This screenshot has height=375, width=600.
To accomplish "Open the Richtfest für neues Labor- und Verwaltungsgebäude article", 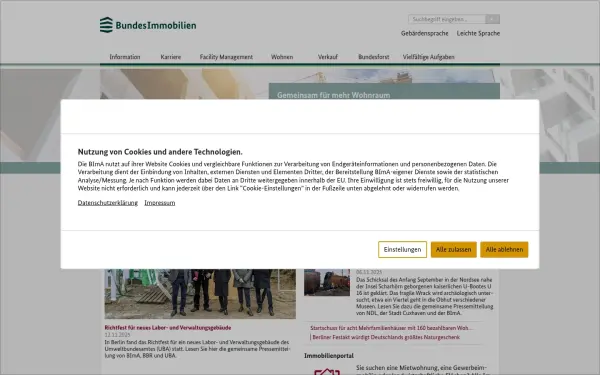I will [168, 328].
